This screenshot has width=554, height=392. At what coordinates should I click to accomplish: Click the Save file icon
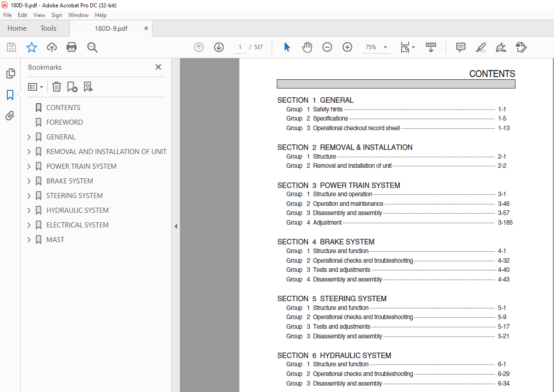coord(11,47)
